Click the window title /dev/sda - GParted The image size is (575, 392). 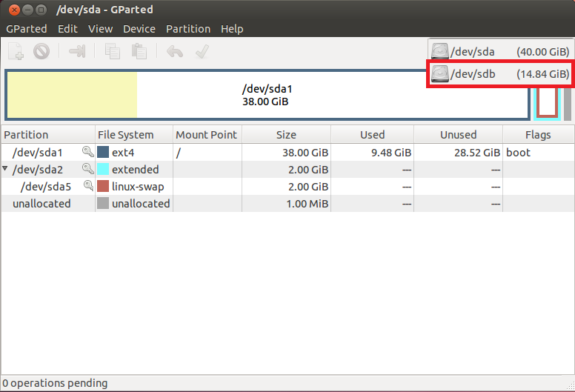tap(104, 10)
